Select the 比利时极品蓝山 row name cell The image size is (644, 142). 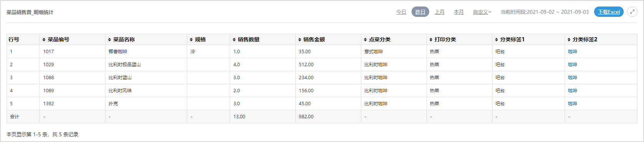146,65
